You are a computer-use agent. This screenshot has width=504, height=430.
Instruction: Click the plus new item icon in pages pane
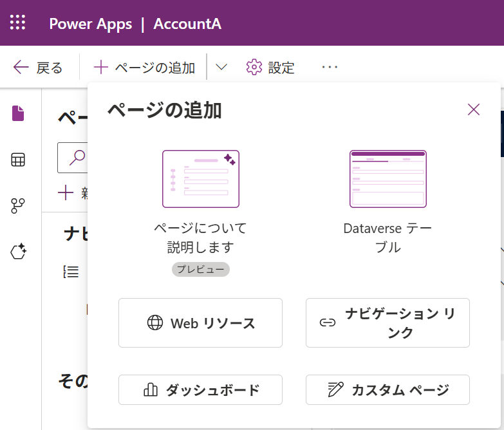[x=66, y=192]
